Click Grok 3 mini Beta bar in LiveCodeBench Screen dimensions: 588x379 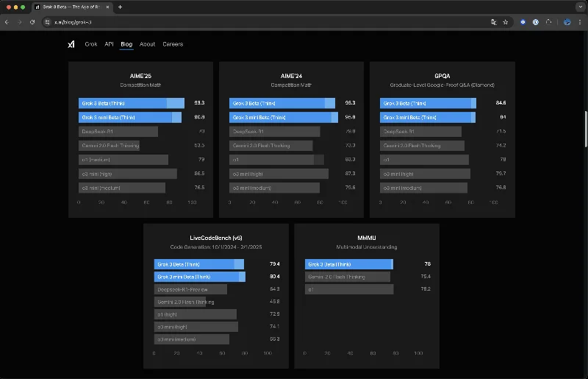(199, 277)
